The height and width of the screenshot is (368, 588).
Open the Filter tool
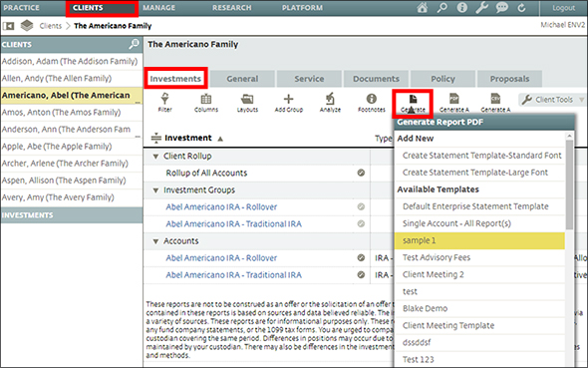coord(165,103)
